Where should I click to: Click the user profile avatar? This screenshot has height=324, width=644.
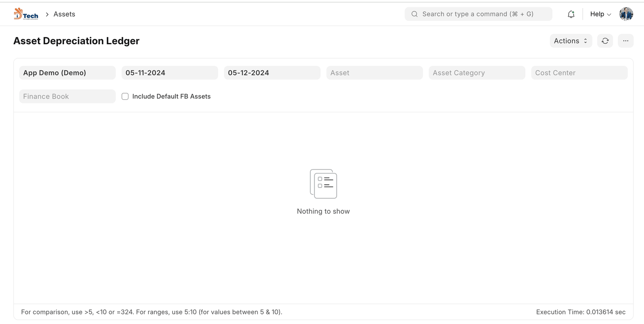point(626,14)
